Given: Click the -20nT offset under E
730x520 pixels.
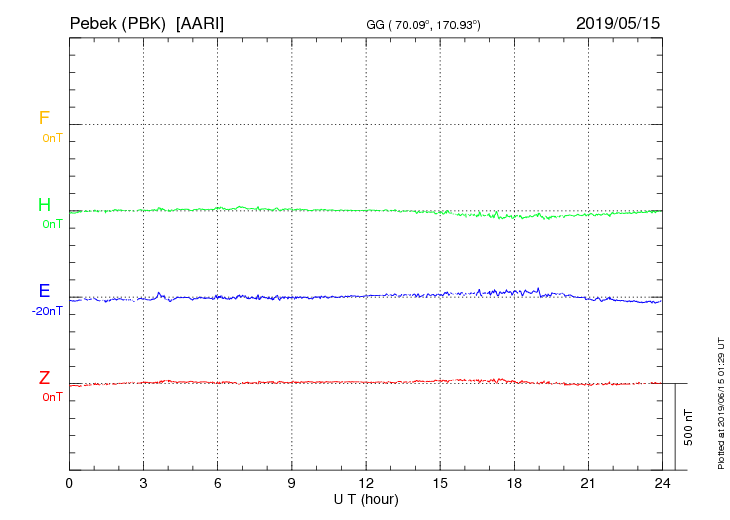Looking at the screenshot, I should coord(47,311).
